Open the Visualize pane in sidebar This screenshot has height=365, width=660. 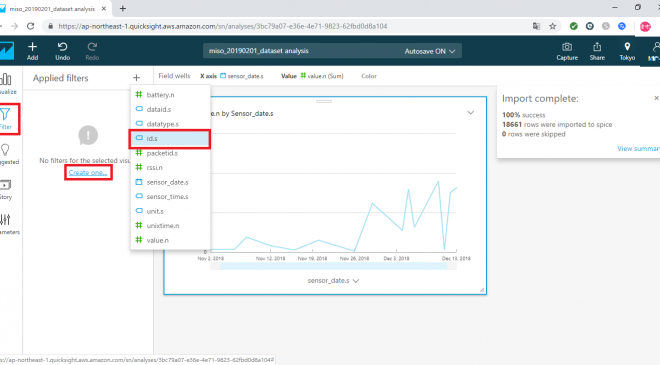coord(7,83)
